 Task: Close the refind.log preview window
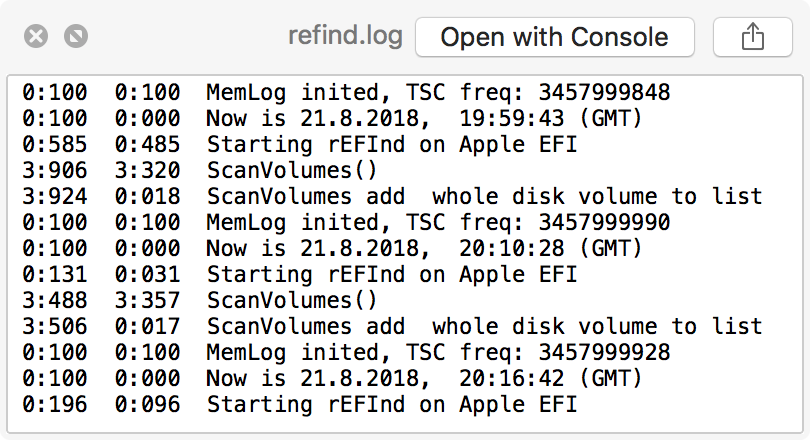(35, 37)
